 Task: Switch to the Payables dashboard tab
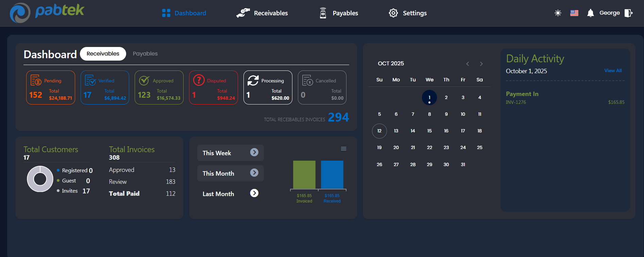pyautogui.click(x=145, y=54)
